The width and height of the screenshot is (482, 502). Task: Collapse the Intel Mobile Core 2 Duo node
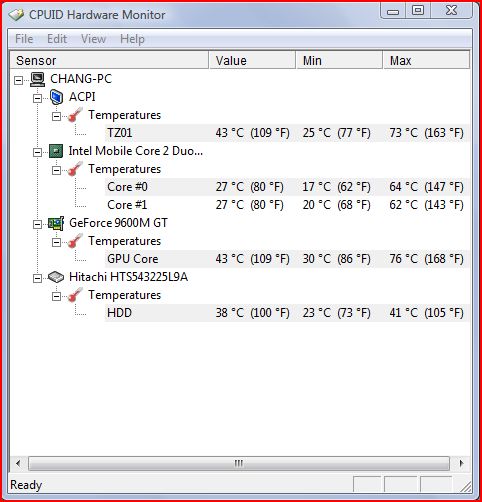point(38,152)
